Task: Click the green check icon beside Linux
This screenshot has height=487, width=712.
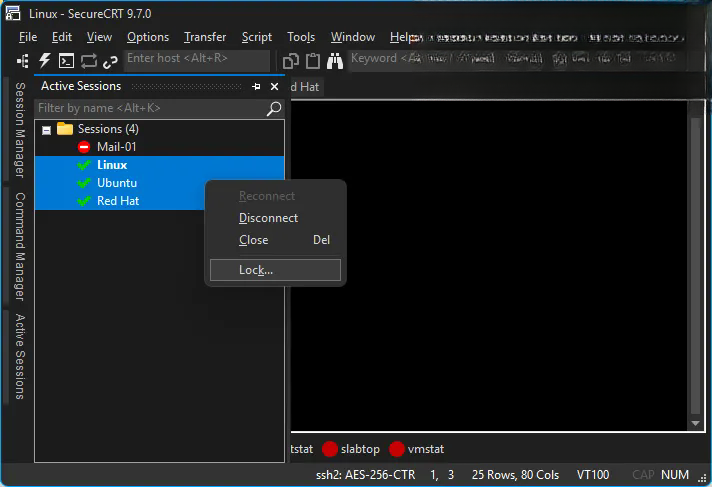Action: point(84,165)
